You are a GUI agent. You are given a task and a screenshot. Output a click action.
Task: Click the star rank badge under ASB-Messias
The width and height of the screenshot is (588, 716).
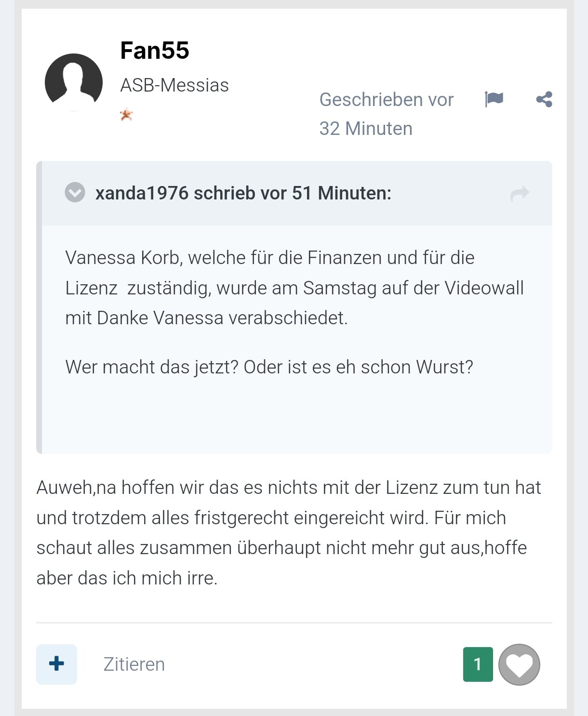point(126,115)
